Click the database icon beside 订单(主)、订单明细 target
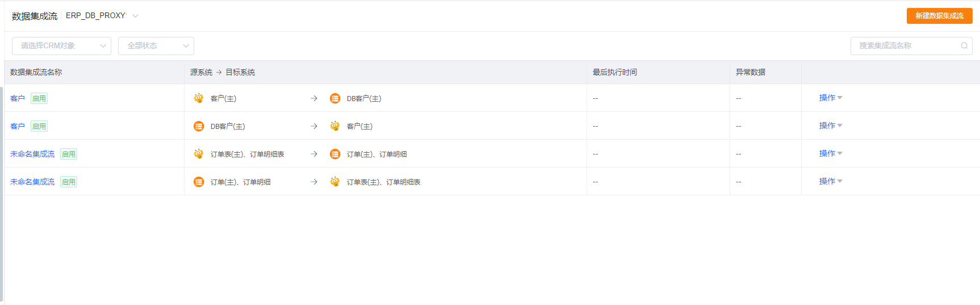The height and width of the screenshot is (305, 980). 335,154
